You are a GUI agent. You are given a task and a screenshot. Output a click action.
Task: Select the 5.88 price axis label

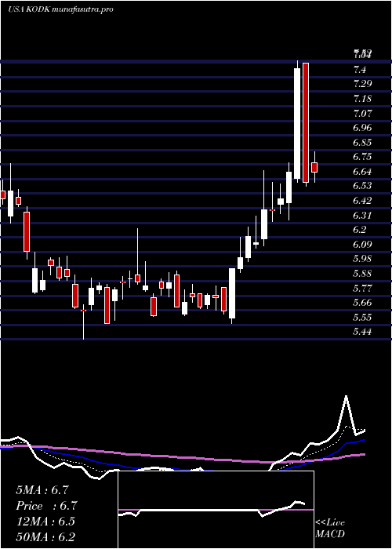point(362,274)
